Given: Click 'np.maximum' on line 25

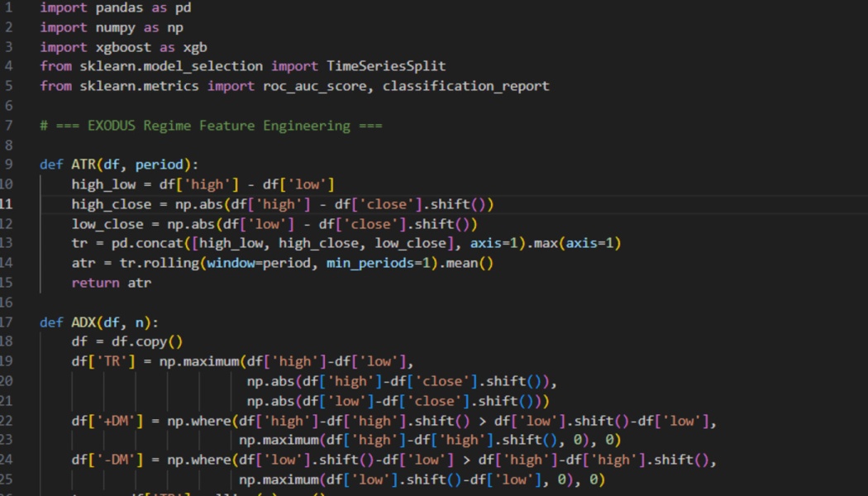Looking at the screenshot, I should click(279, 479).
